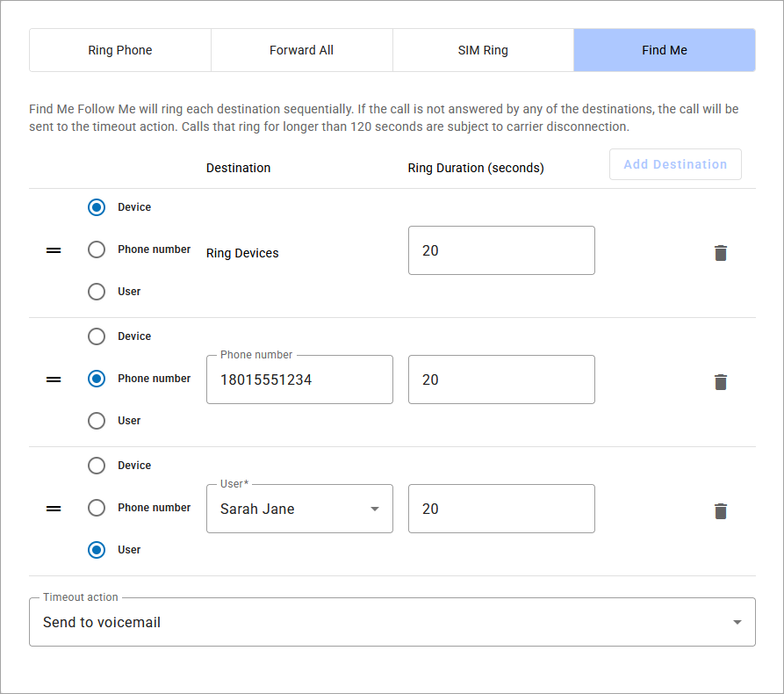
Task: Open the Sarah Jane user dropdown
Action: click(x=299, y=509)
